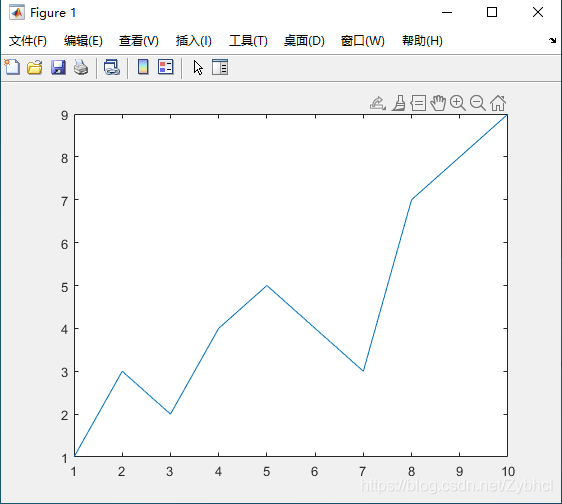The width and height of the screenshot is (562, 504).
Task: Select the zoom in magnifier
Action: coord(458,103)
